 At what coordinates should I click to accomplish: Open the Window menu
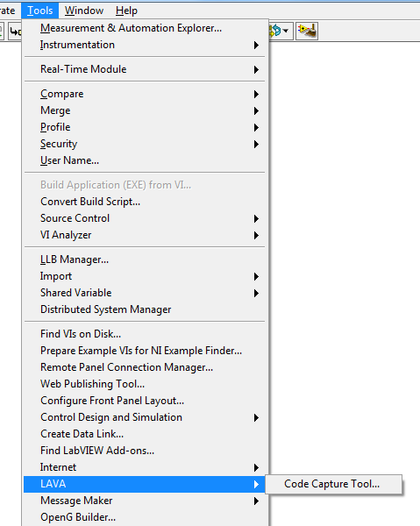(84, 11)
